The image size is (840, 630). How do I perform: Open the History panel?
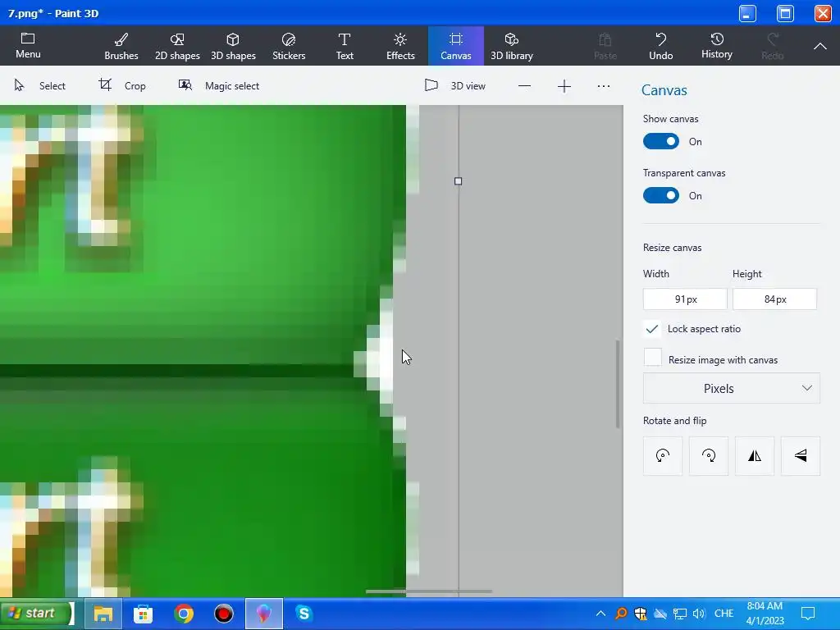click(716, 46)
